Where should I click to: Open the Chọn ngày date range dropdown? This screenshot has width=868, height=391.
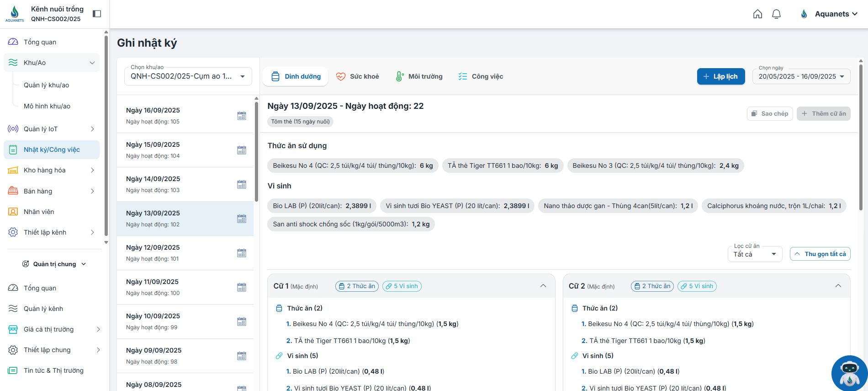point(801,76)
